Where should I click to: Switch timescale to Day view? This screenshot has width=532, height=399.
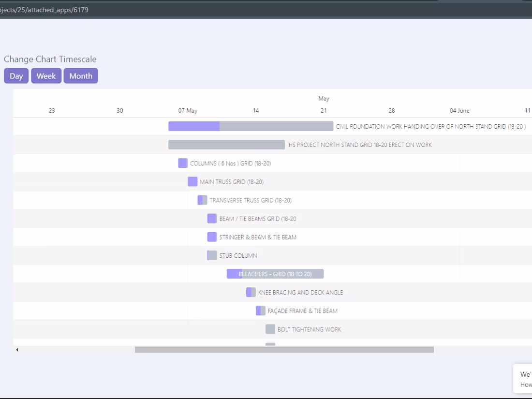(x=16, y=76)
